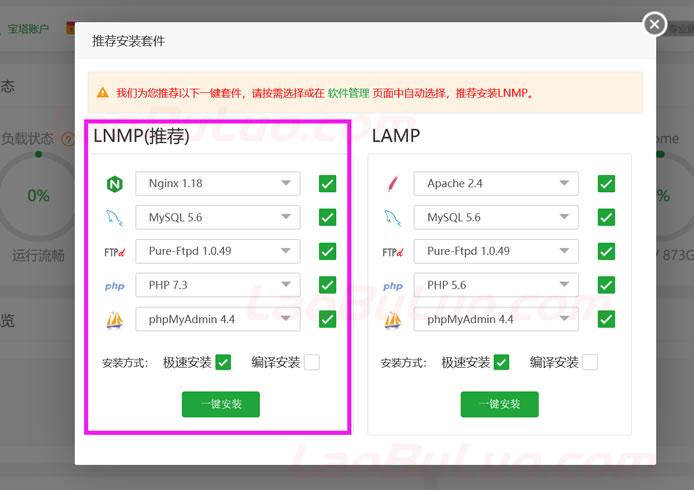Open the 软件管理 link in notice
The width and height of the screenshot is (694, 490).
(348, 93)
